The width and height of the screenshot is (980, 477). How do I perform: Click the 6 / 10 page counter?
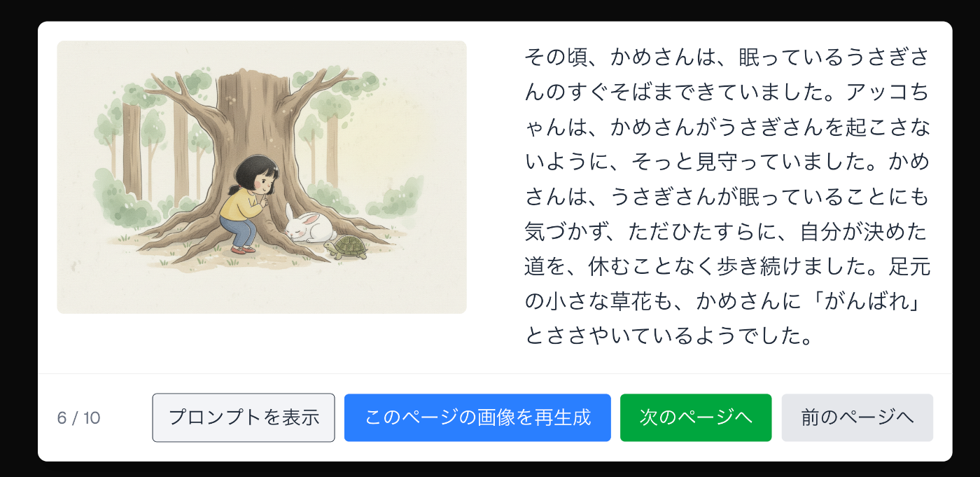[x=78, y=418]
